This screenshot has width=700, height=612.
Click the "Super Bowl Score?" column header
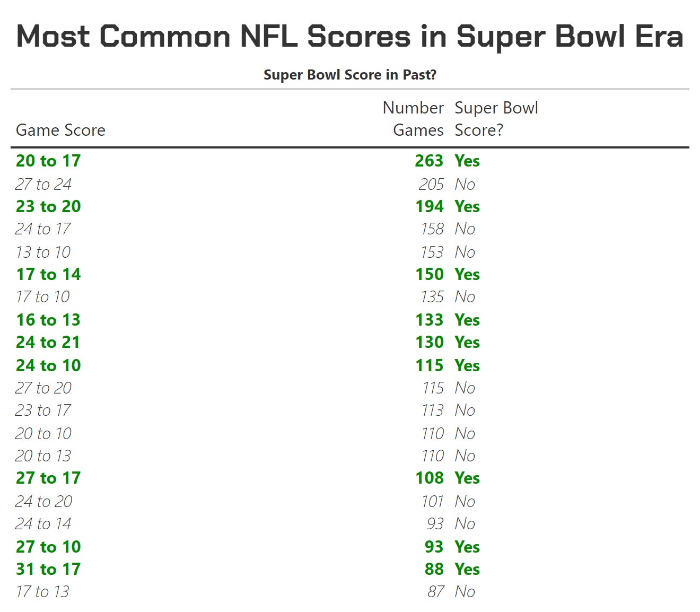pyautogui.click(x=496, y=119)
